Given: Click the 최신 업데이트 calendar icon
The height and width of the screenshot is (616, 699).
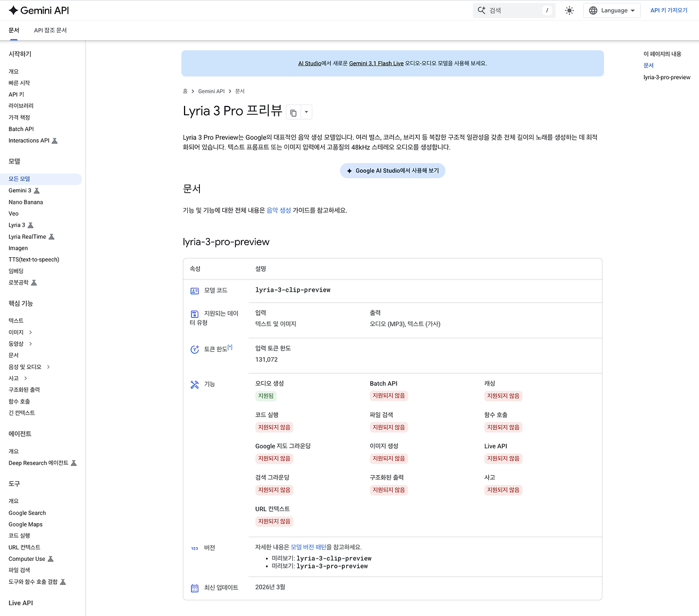Looking at the screenshot, I should click(x=194, y=588).
